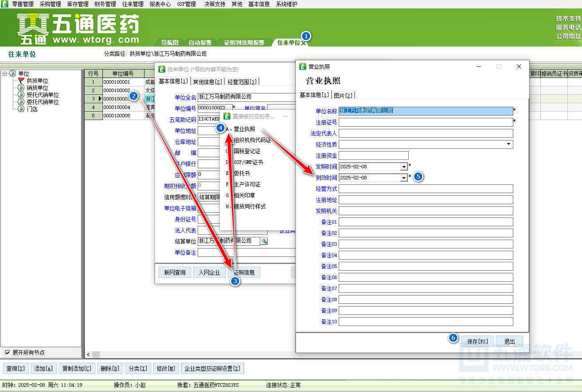
Task: Click the 委托代销单位 tree icon
Action: [21, 102]
